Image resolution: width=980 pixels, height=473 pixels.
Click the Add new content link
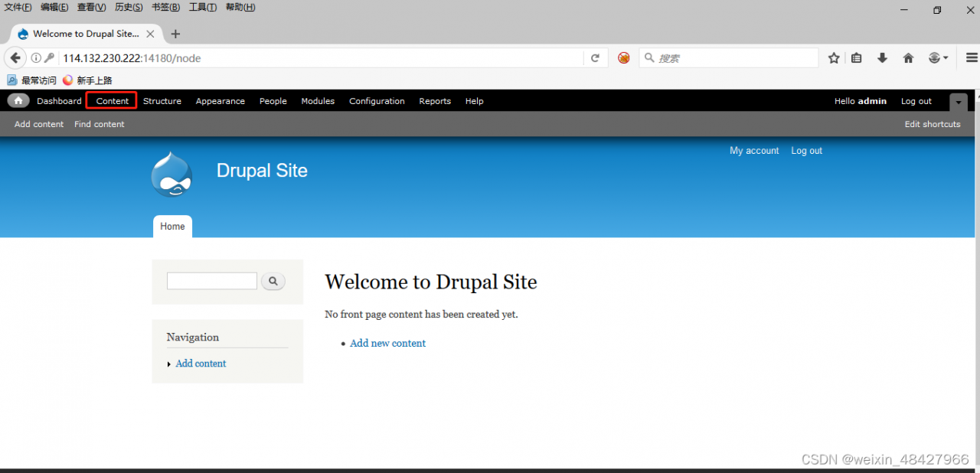coord(387,344)
